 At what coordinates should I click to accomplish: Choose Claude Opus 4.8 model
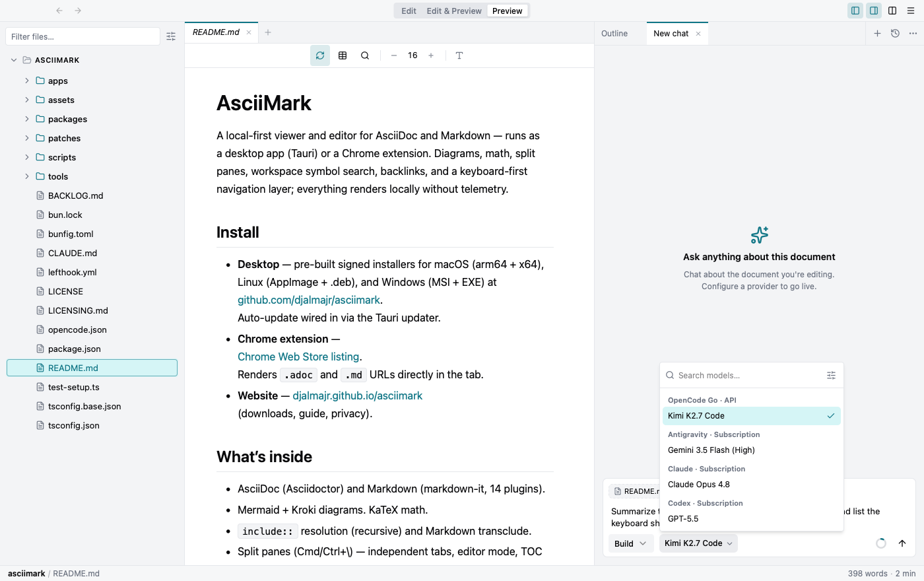752,485
